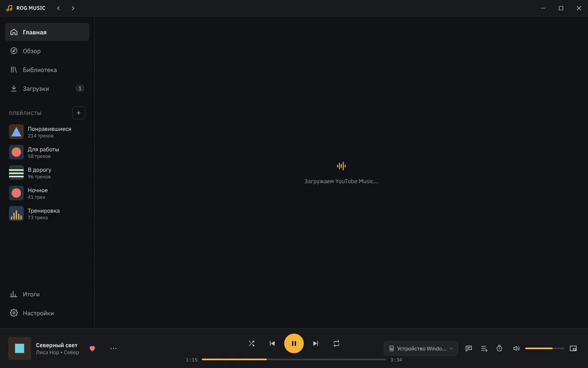Viewport: 588px width, 368px height.
Task: Pause the current track
Action: tap(294, 343)
